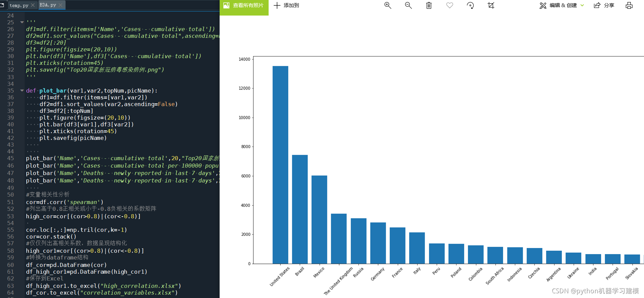This screenshot has width=644, height=298.
Task: Click the 'United States' axis label in chart
Action: coord(280,276)
